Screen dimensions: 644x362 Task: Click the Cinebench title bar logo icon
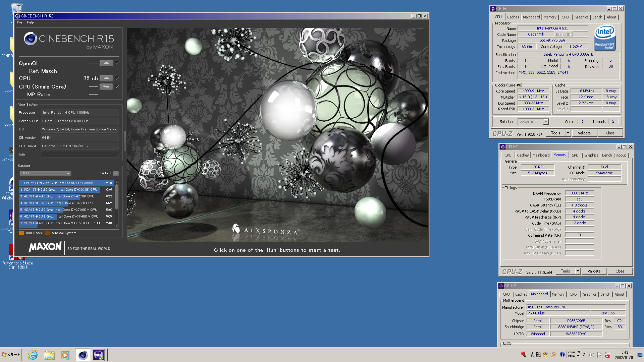click(x=18, y=16)
